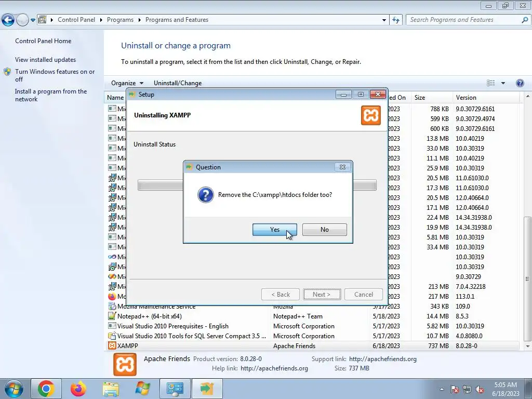Click the Windows features shield icon
This screenshot has width=532, height=399.
click(x=7, y=72)
